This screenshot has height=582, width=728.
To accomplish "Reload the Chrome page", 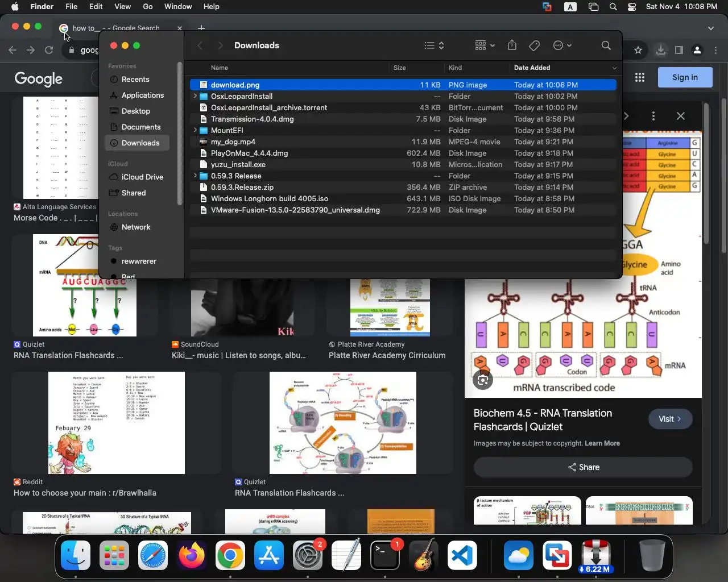I will (49, 50).
